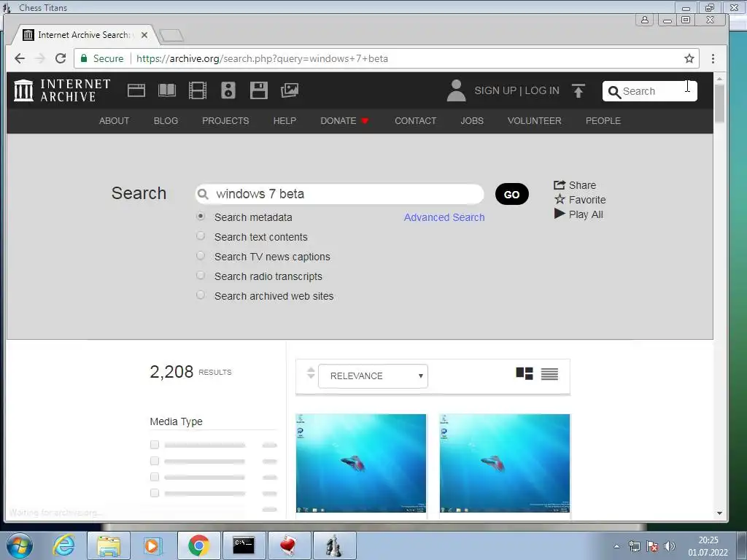The width and height of the screenshot is (747, 560).
Task: Click the user avatar icon
Action: click(456, 90)
